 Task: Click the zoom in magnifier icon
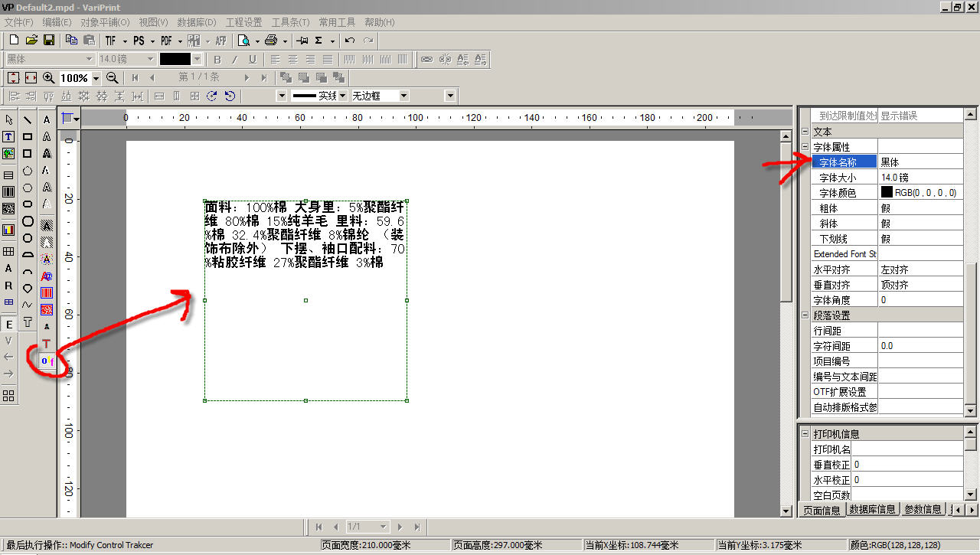pyautogui.click(x=48, y=77)
